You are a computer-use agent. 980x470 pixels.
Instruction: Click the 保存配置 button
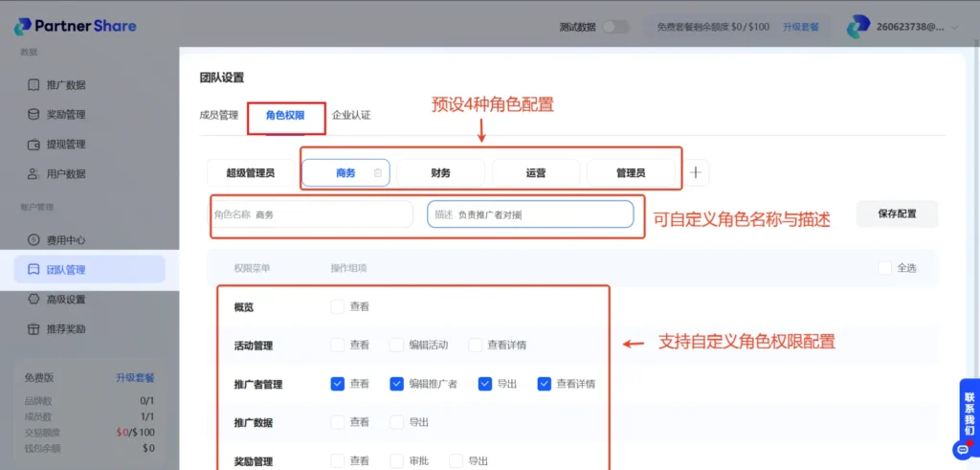point(897,214)
